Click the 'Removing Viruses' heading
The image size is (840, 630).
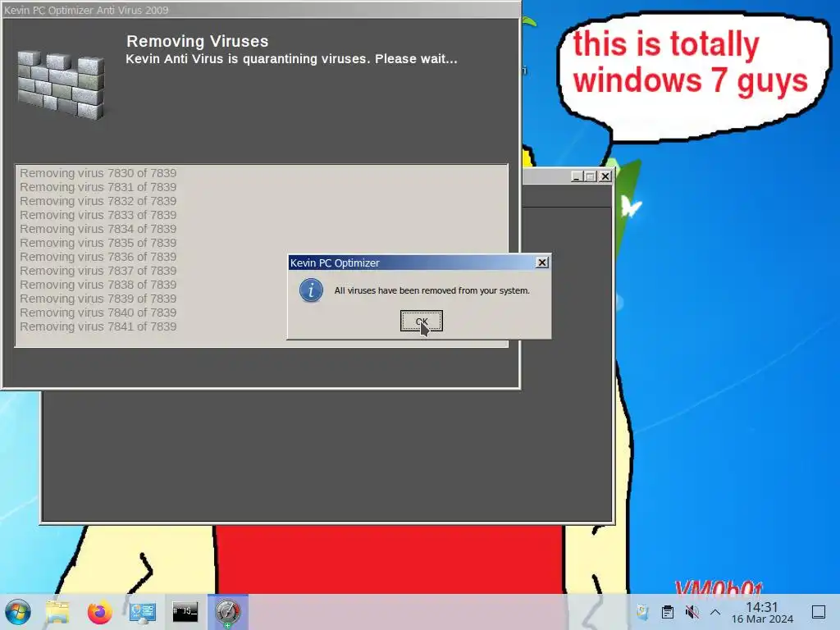[197, 41]
